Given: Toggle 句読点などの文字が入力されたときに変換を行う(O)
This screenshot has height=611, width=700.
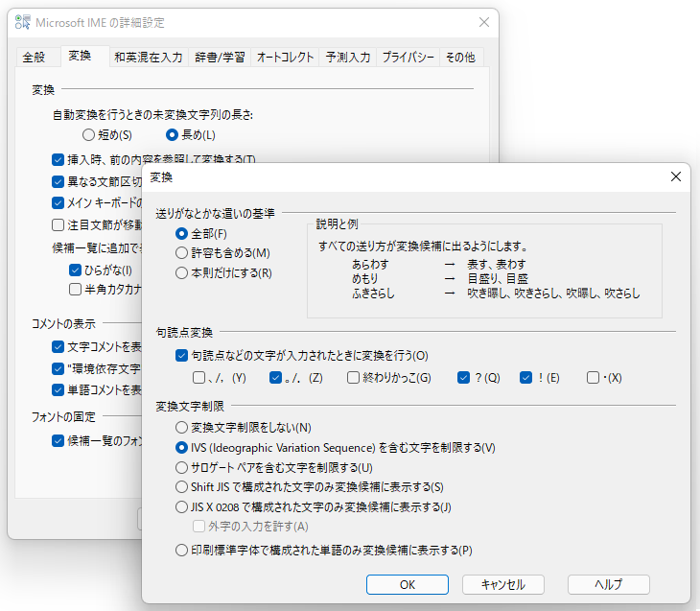Looking at the screenshot, I should pyautogui.click(x=181, y=356).
